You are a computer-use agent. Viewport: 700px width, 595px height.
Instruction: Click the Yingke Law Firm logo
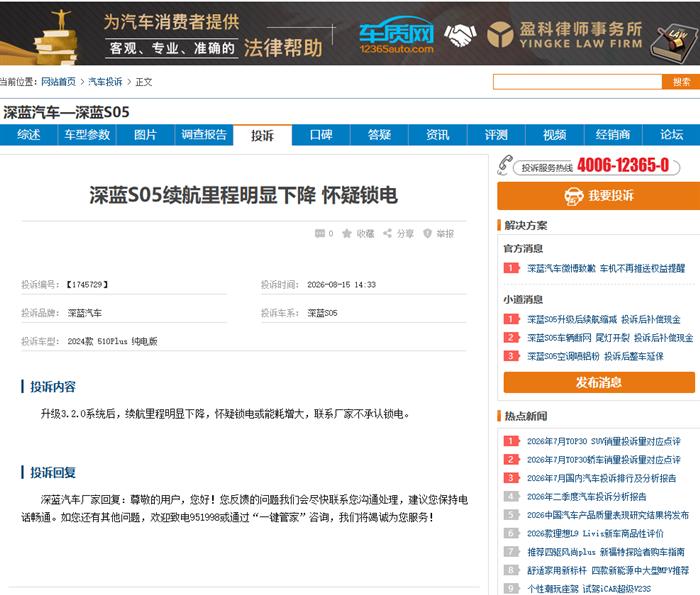tap(565, 34)
